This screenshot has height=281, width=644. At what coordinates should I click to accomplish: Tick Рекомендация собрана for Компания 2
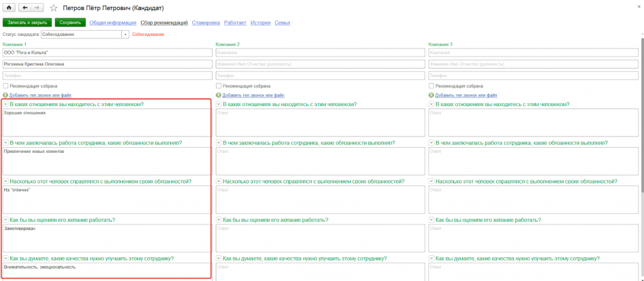point(218,86)
